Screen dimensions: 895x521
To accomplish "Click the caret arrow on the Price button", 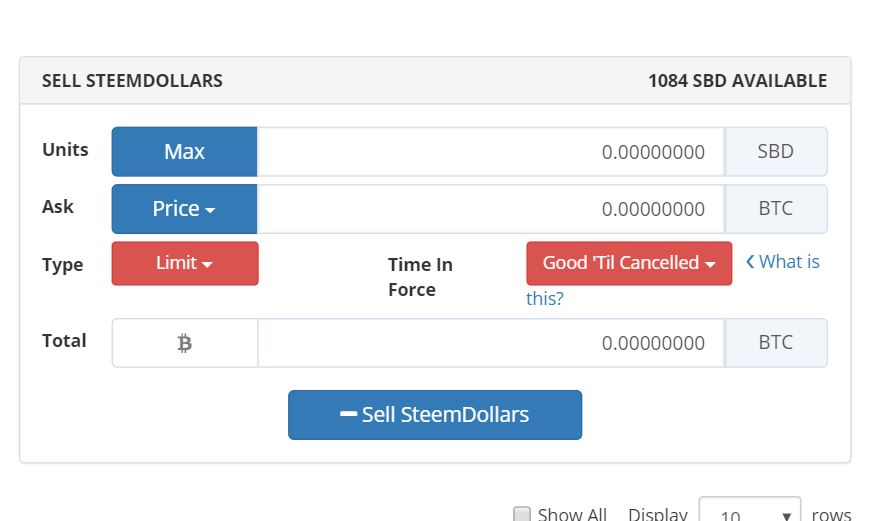I will pyautogui.click(x=210, y=211).
